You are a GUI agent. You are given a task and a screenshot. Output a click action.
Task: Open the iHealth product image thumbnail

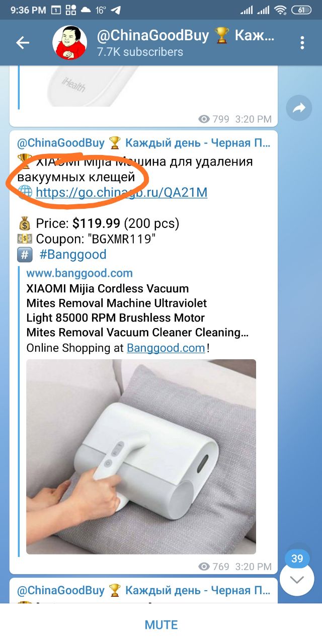tap(80, 87)
